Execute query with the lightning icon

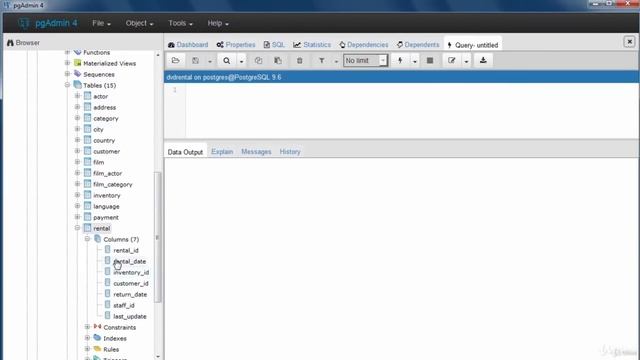pyautogui.click(x=400, y=61)
